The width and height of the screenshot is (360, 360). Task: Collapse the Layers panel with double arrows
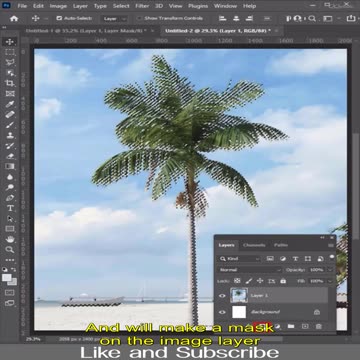[322, 237]
